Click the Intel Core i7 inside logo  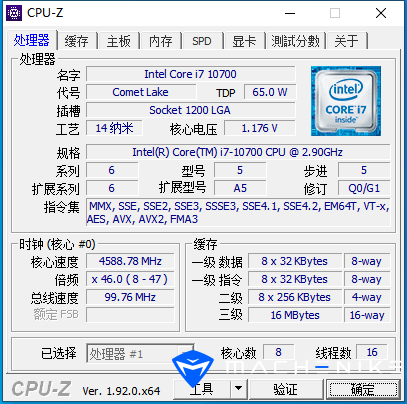pyautogui.click(x=346, y=101)
